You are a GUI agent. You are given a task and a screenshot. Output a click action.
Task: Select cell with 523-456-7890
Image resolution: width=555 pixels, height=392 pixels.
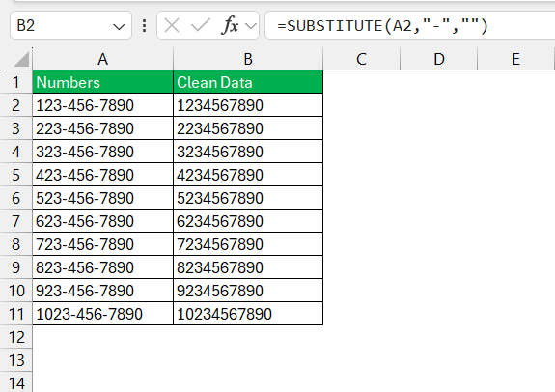[x=102, y=198]
